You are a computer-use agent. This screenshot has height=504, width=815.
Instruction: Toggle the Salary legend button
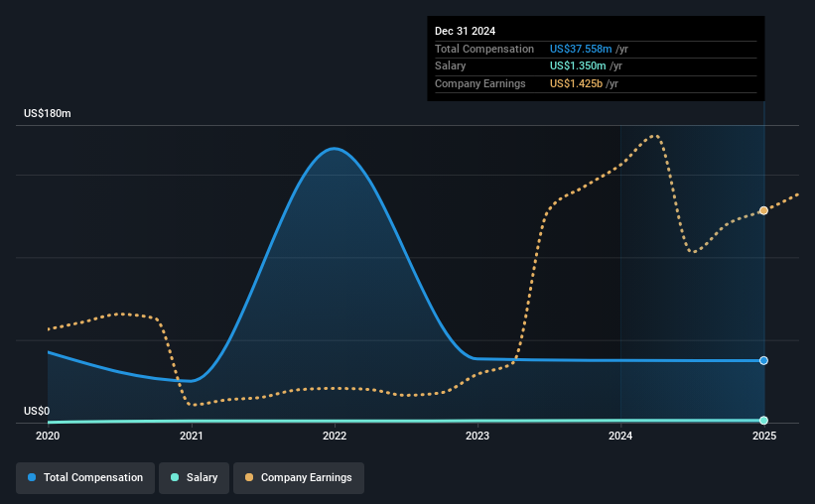point(194,477)
